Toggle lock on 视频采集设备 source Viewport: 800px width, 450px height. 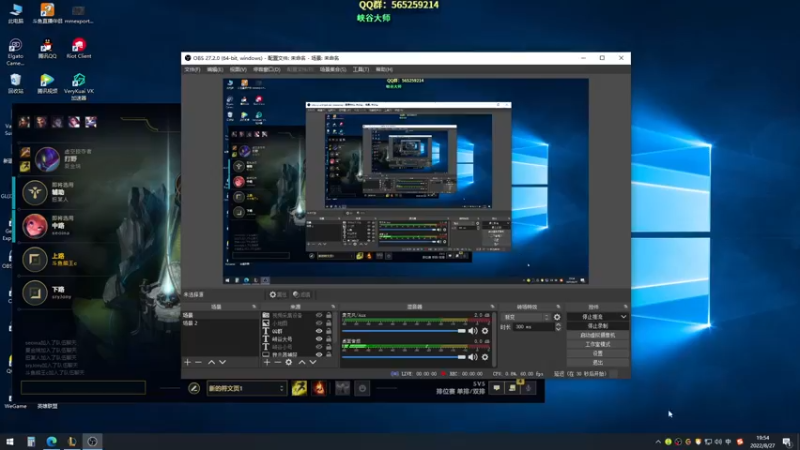329,315
